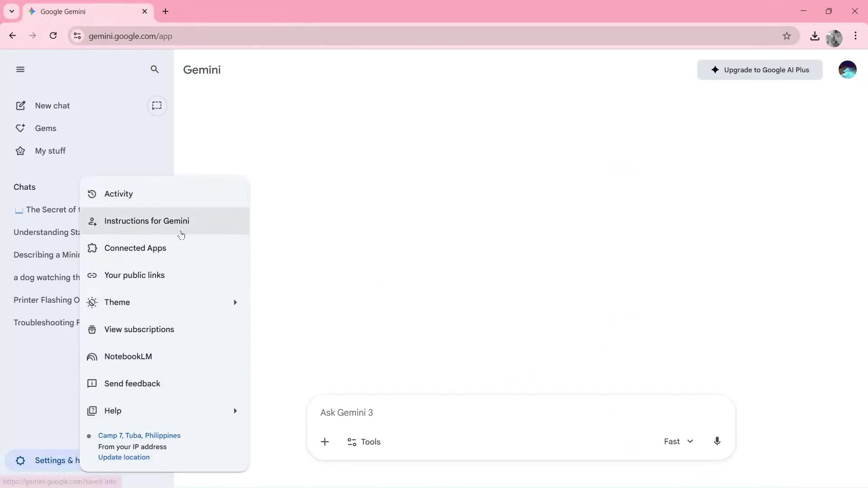
Task: Click the settings gear on Settings & help
Action: (x=20, y=460)
